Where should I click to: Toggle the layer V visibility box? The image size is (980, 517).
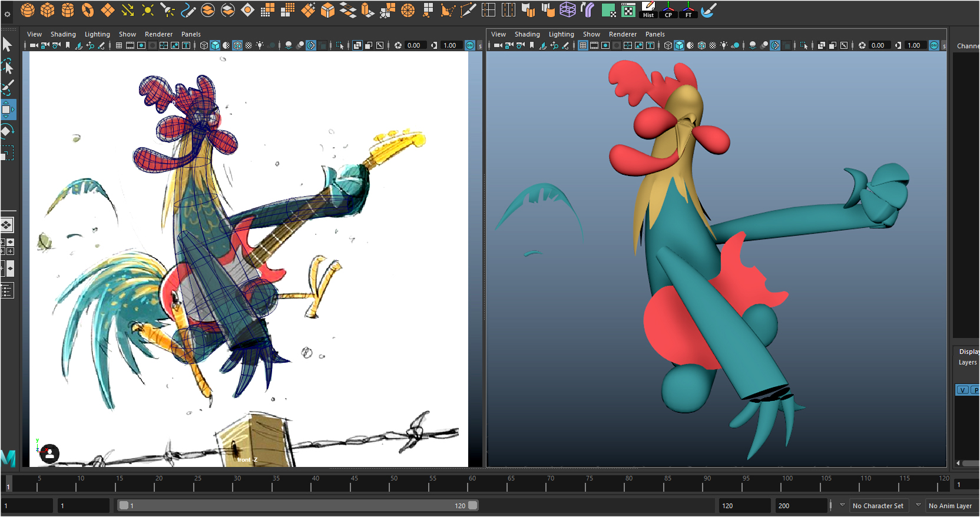coord(962,390)
